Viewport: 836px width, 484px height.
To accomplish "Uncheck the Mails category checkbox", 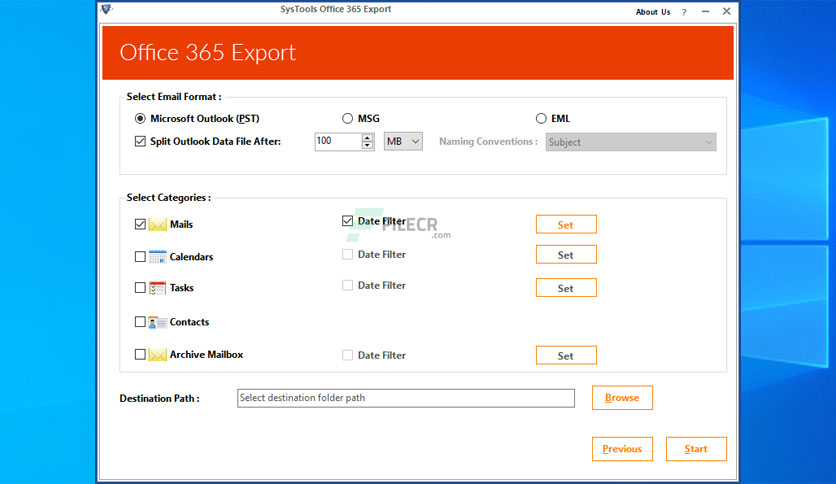I will click(140, 224).
